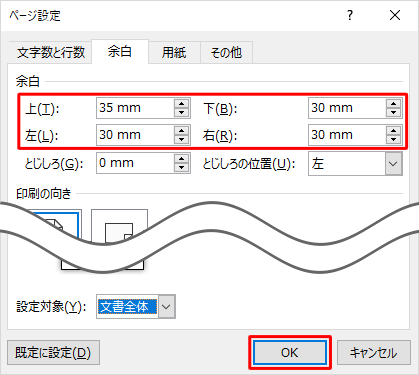
Task: Increase the 下(B) bottom margin value
Action: pyautogui.click(x=394, y=104)
